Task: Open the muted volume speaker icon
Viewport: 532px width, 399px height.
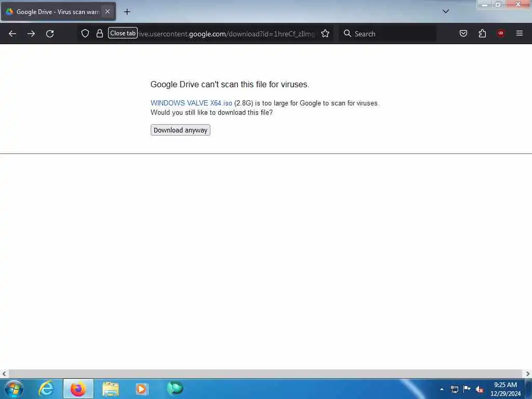Action: [x=480, y=390]
